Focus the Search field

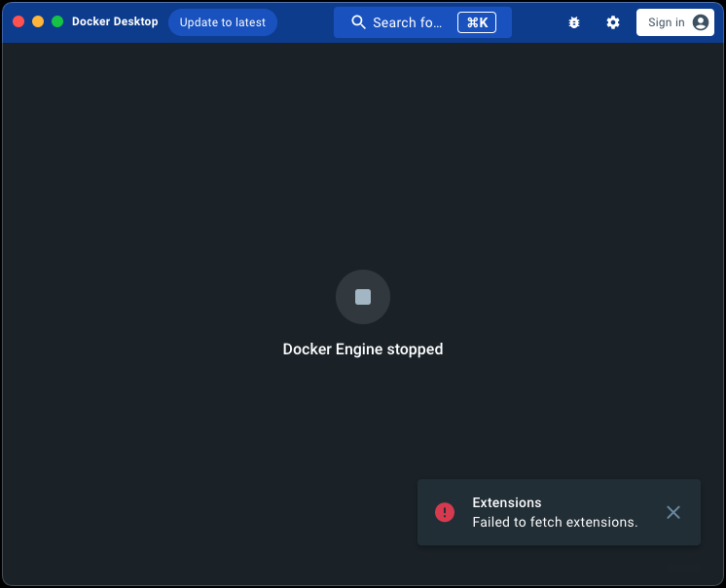point(408,22)
